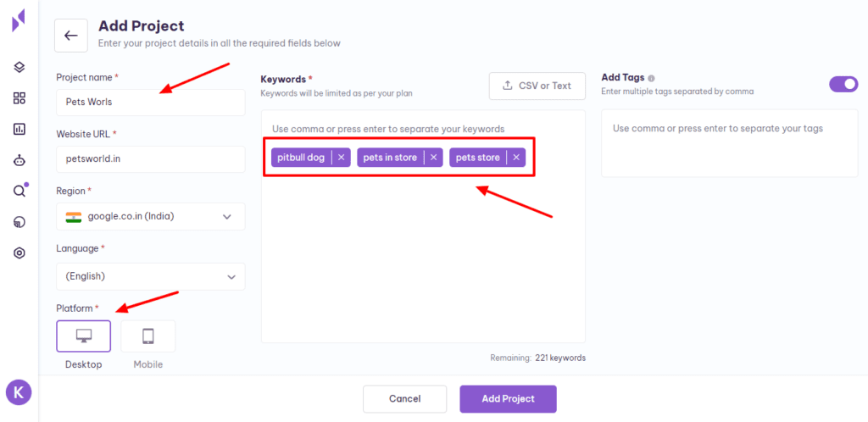Click the Cancel button
Image resolution: width=868 pixels, height=422 pixels.
coord(404,399)
